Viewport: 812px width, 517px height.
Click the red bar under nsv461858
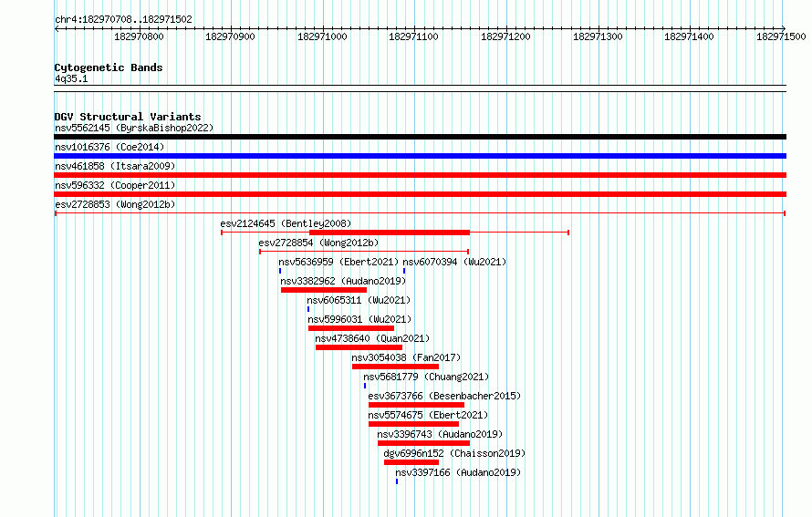[420, 175]
